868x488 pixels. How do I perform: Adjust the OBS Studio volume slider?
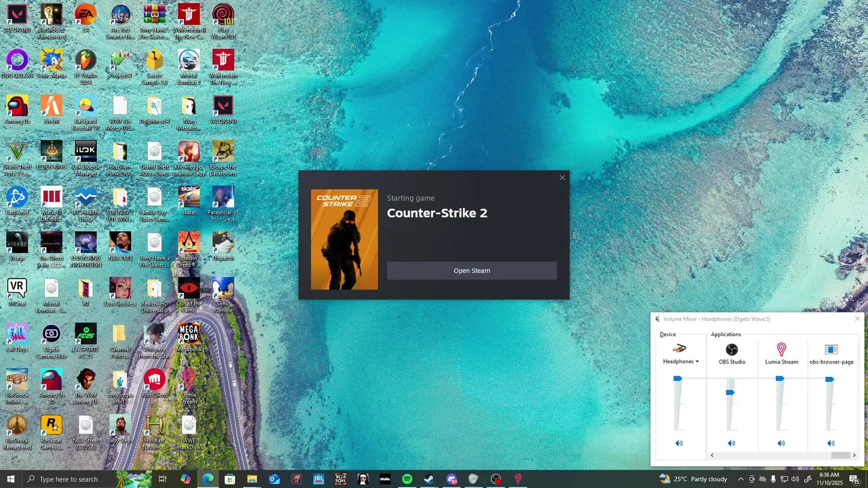point(730,392)
